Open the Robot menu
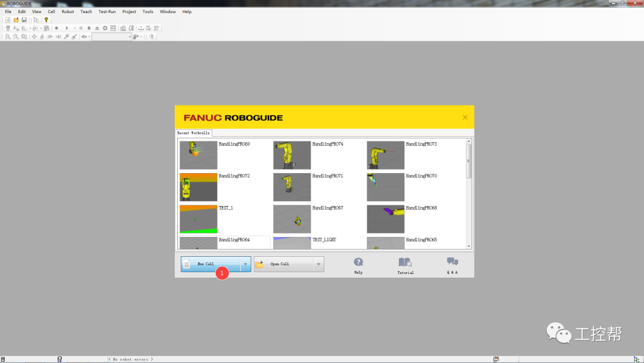This screenshot has height=363, width=644. tap(68, 11)
